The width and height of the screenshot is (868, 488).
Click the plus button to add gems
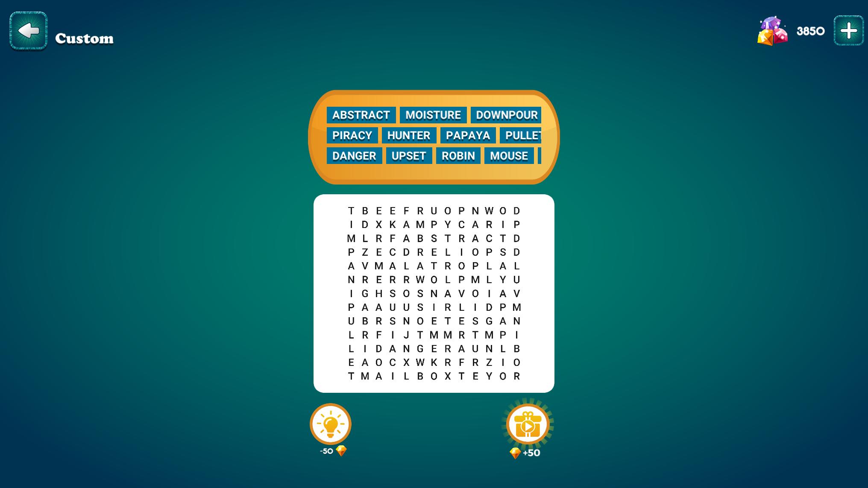(x=847, y=30)
